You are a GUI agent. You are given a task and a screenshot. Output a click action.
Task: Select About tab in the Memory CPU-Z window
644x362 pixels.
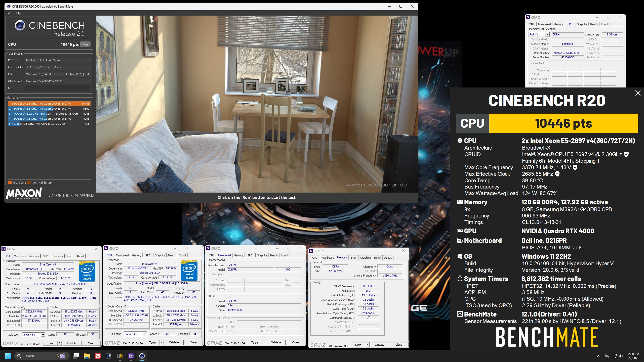pos(388,258)
